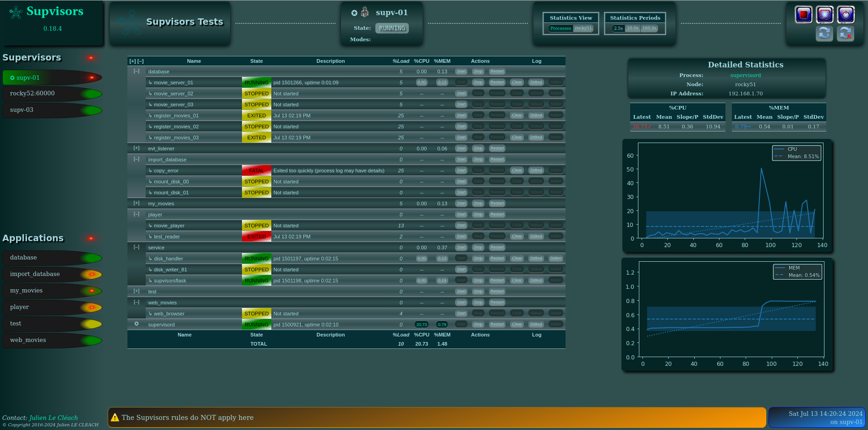Click the user icon beside supv-01 title

(x=365, y=12)
